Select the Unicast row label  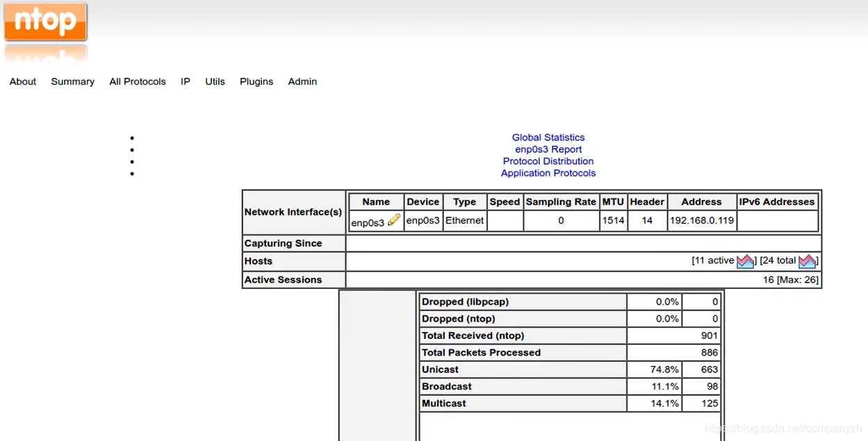tap(440, 369)
